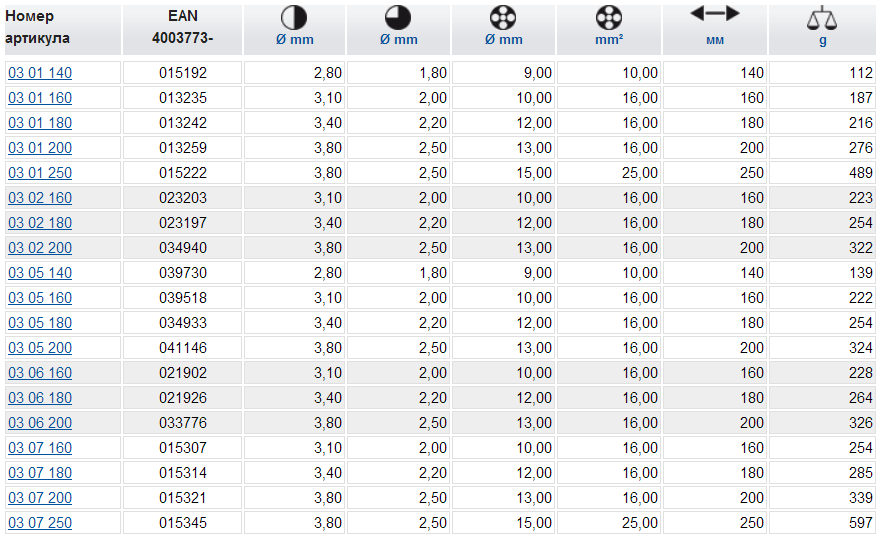Click the weighing scales icon
The height and width of the screenshot is (540, 881).
[x=821, y=17]
